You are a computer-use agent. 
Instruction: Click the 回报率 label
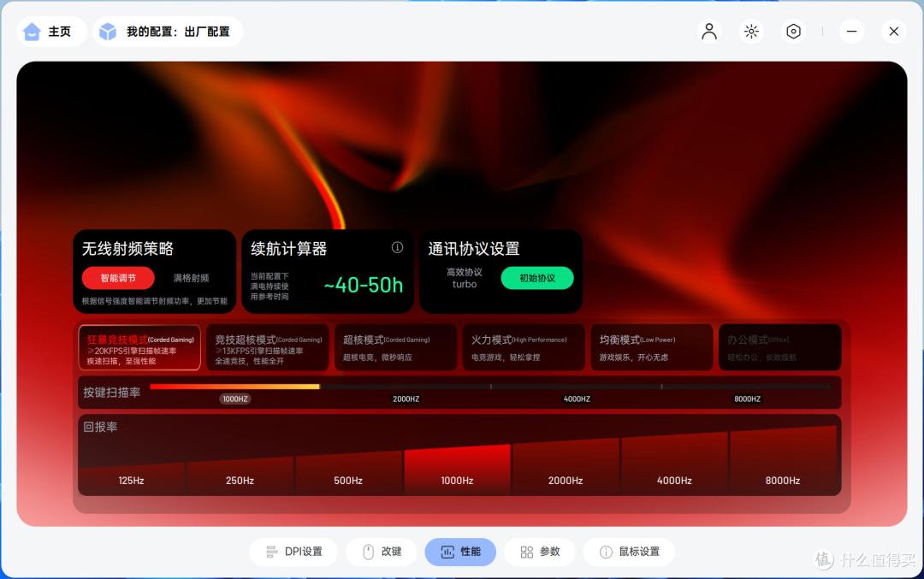100,427
